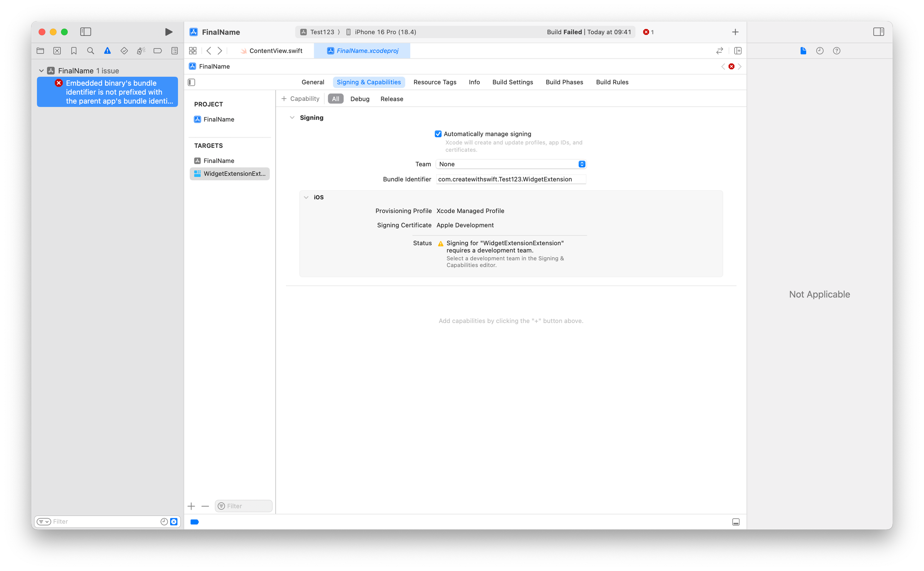924x571 pixels.
Task: Toggle the editor split sidebar button
Action: click(191, 82)
